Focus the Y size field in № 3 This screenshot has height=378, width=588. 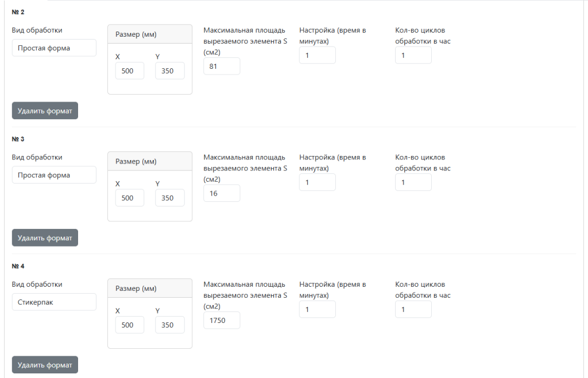[170, 198]
